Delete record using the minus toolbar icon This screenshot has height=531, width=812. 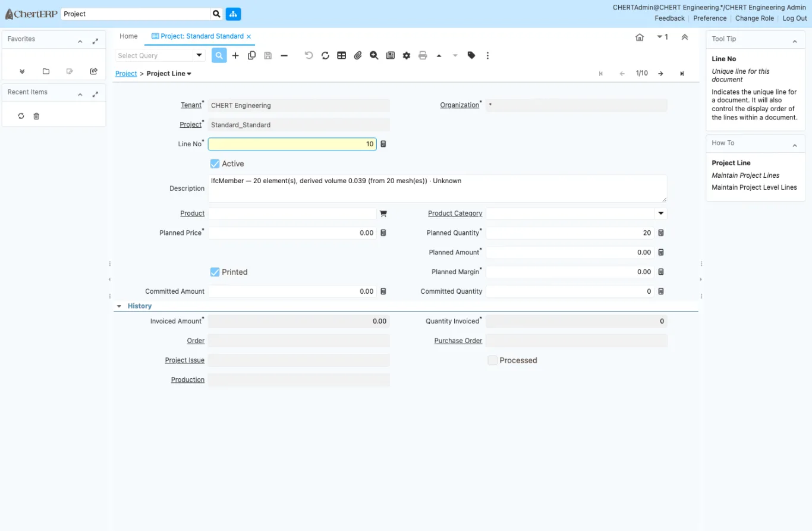284,55
